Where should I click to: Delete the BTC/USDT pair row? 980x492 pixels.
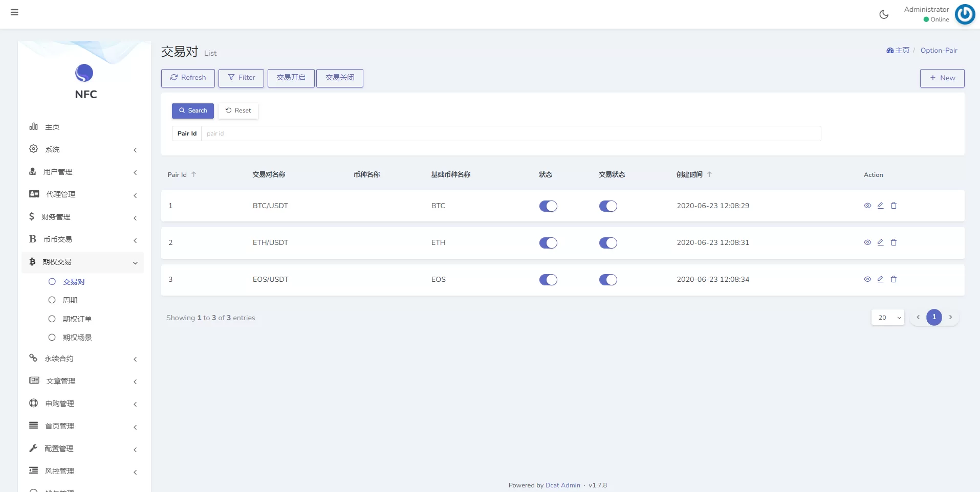coord(894,206)
